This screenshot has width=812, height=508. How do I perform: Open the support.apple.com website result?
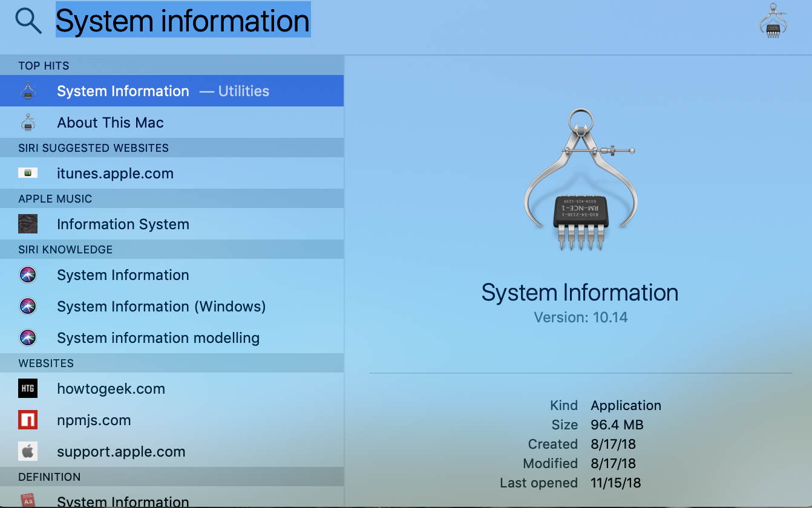(172, 451)
